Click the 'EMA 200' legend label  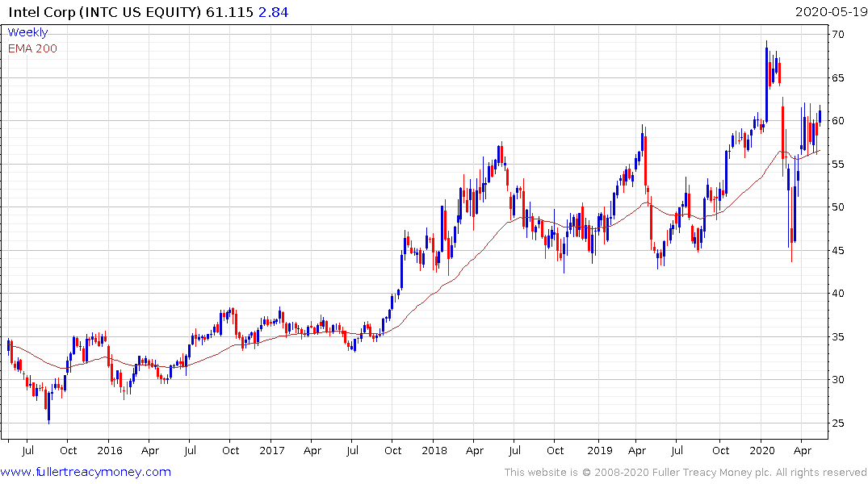click(x=32, y=48)
